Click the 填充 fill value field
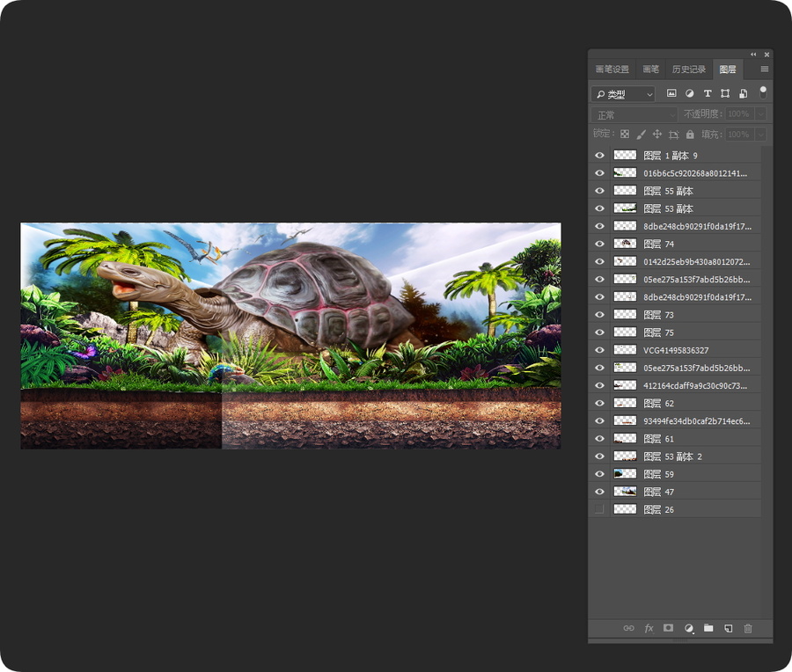This screenshot has height=672, width=792. click(739, 135)
